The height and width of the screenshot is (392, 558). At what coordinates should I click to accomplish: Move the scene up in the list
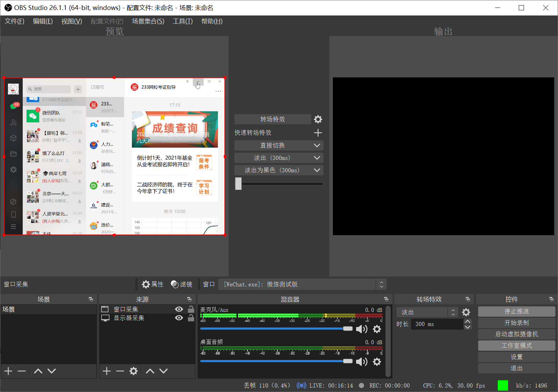point(38,371)
